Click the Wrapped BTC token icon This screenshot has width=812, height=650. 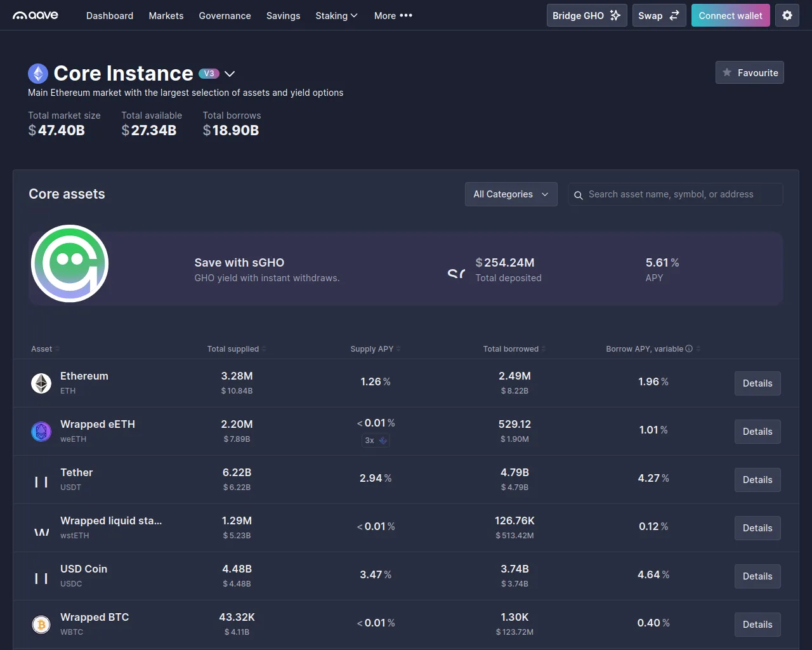tap(41, 625)
